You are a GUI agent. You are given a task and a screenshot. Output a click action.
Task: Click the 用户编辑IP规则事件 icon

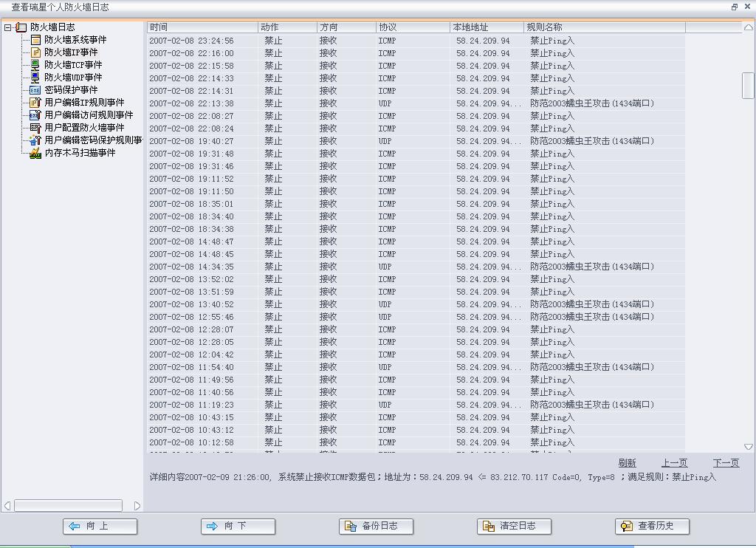35,102
